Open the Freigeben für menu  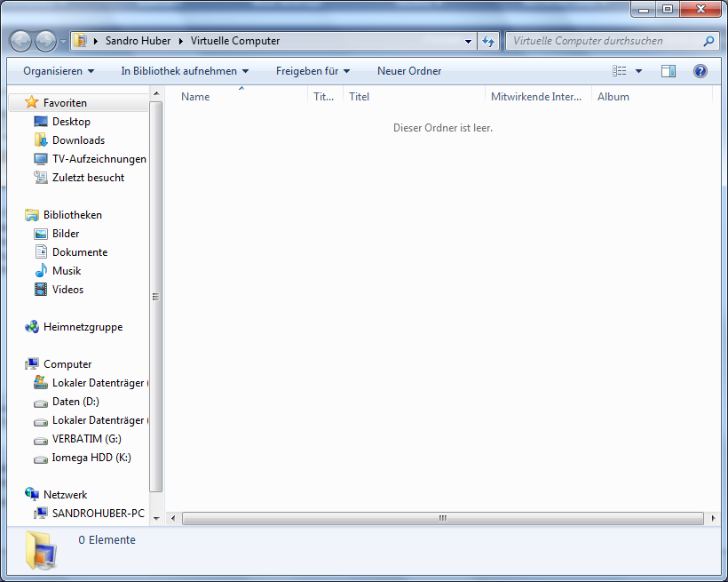click(x=313, y=71)
